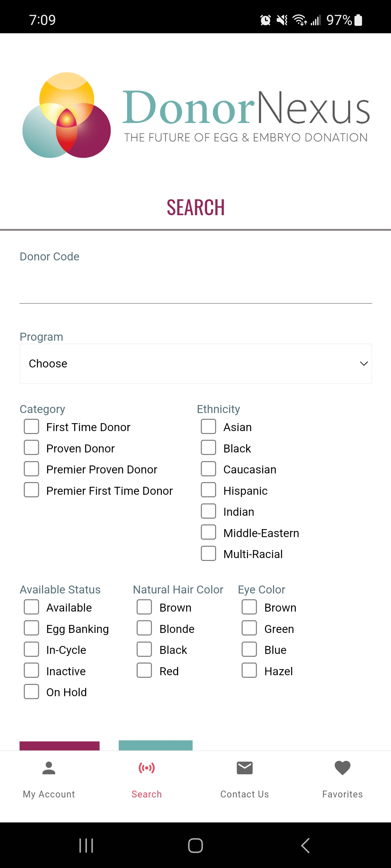Screen dimensions: 391x868
Task: Check the First Time Donor box
Action: coord(31,427)
